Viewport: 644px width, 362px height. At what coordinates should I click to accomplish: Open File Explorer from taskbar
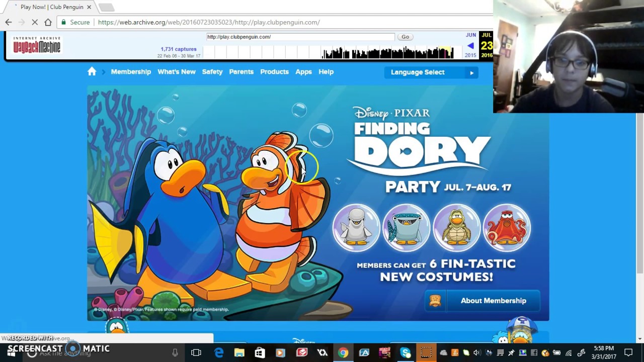pos(239,353)
